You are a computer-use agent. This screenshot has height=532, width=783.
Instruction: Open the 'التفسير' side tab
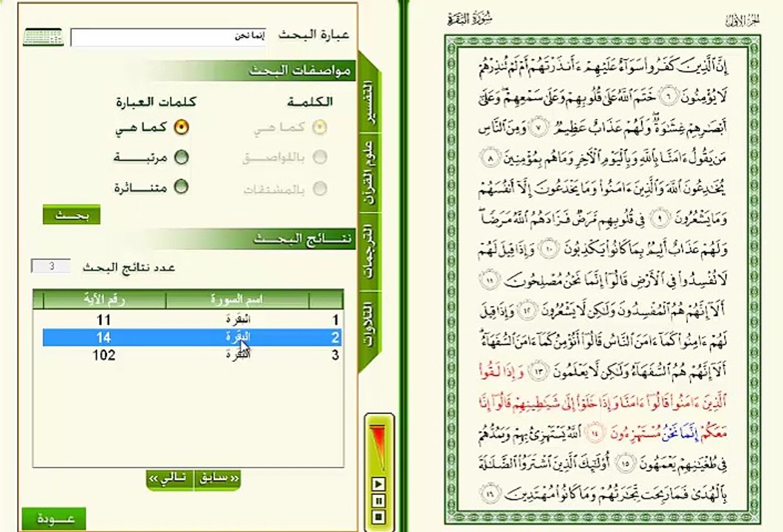(369, 103)
